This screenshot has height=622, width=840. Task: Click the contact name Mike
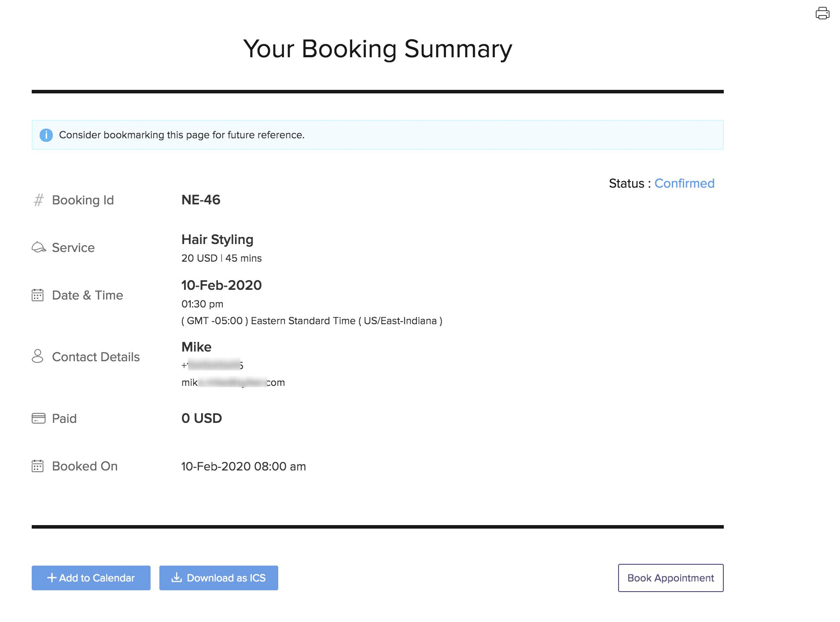pyautogui.click(x=196, y=347)
